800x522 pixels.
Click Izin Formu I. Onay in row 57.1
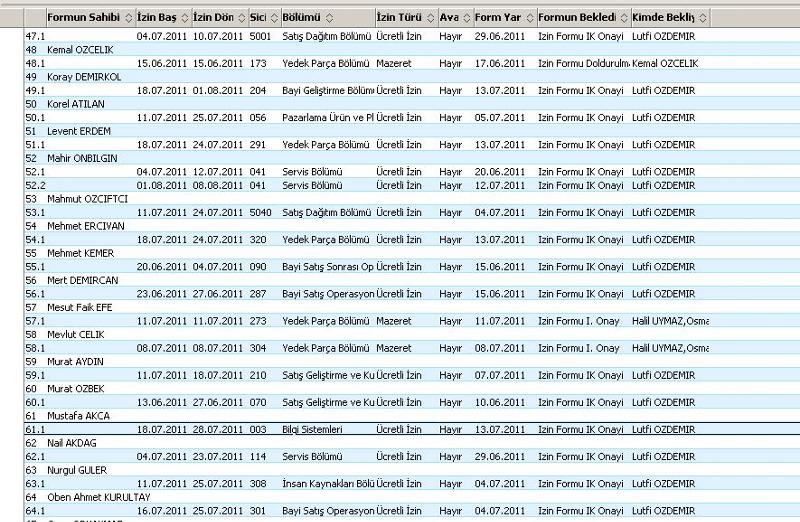point(579,321)
